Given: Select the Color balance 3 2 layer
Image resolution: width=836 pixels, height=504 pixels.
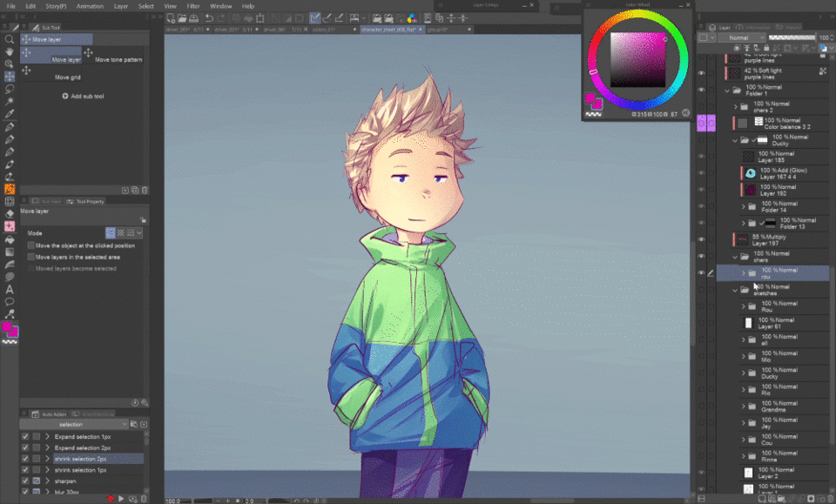Looking at the screenshot, I should click(x=780, y=124).
